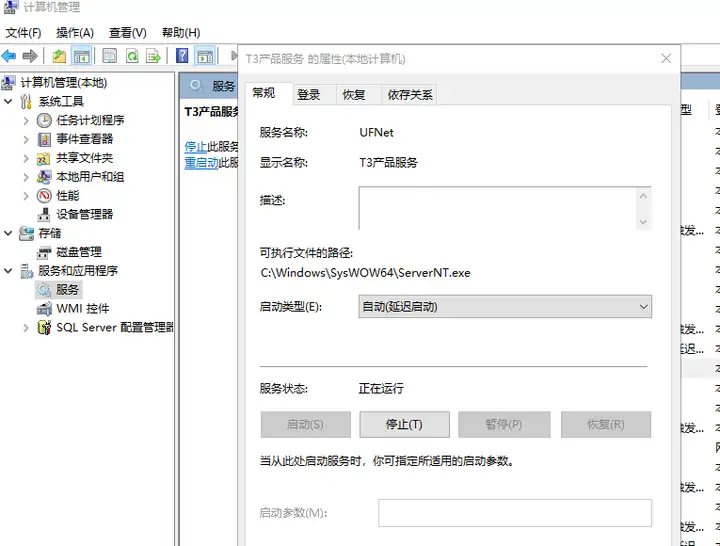Click the refresh toolbar icon
The width and height of the screenshot is (720, 546).
(132, 56)
